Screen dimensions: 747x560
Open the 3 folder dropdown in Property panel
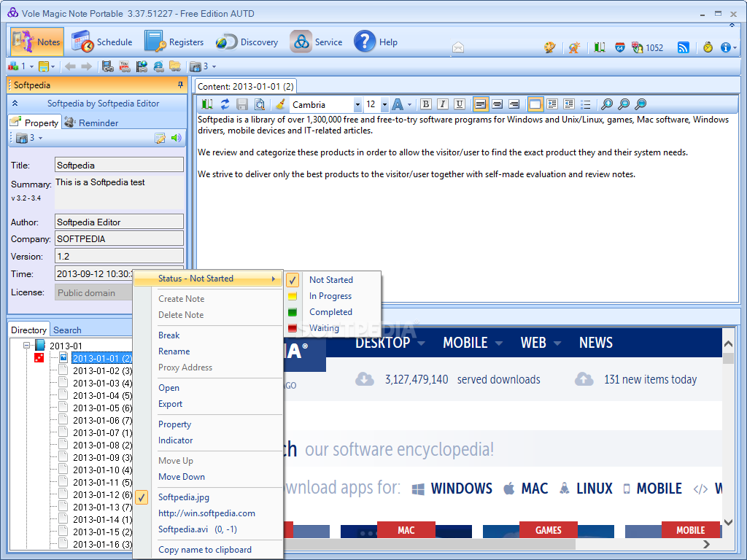click(x=41, y=138)
